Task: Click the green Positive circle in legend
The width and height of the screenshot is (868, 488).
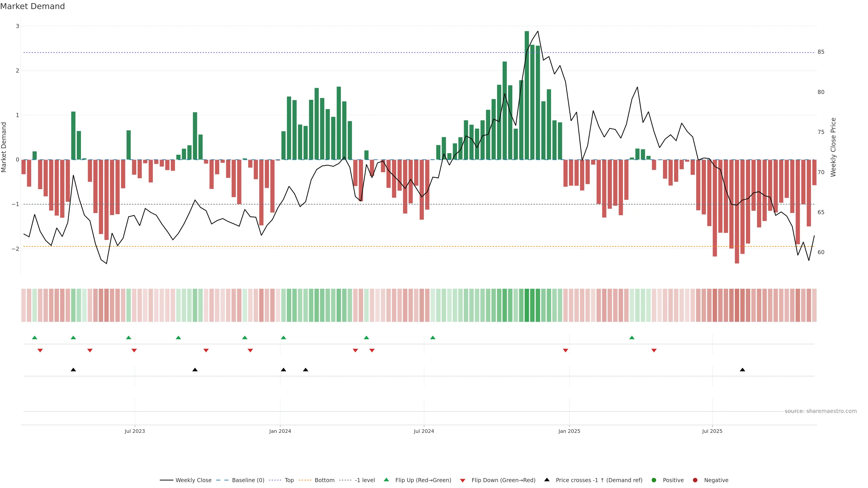Action: [x=654, y=480]
